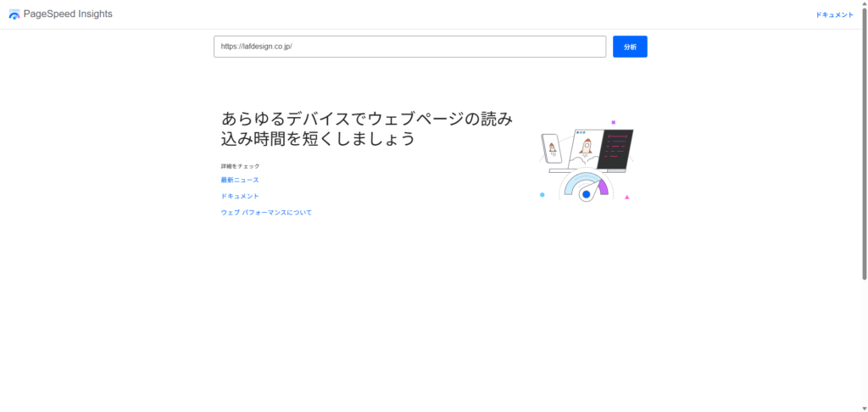Click the scrollbar up arrow

pos(864,3)
